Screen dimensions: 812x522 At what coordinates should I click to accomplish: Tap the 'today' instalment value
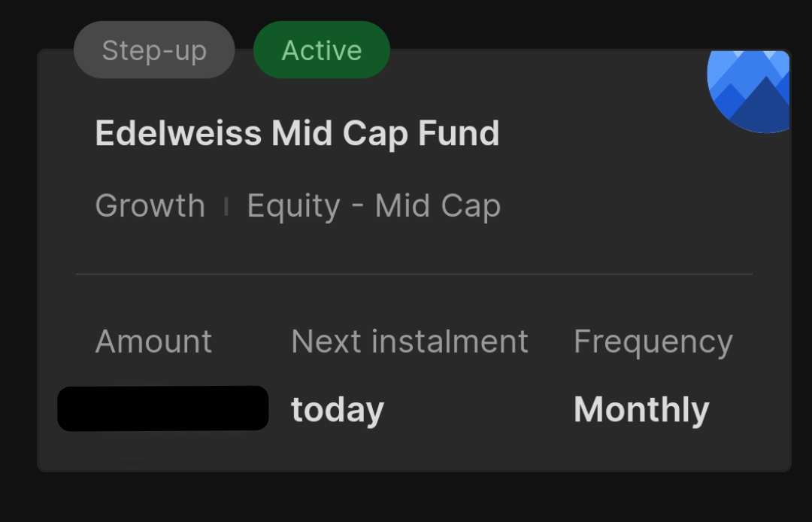pos(338,410)
